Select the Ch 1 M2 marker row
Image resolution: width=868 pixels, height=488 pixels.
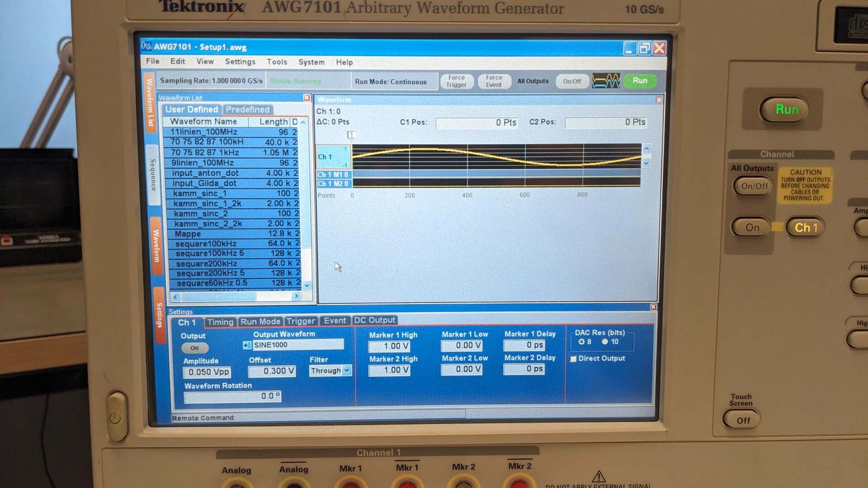(333, 184)
